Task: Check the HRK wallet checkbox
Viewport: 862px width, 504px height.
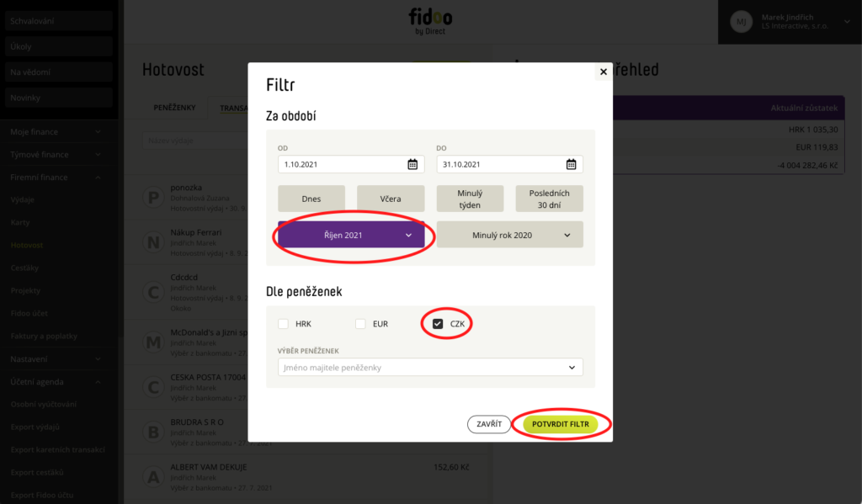Action: click(x=283, y=324)
